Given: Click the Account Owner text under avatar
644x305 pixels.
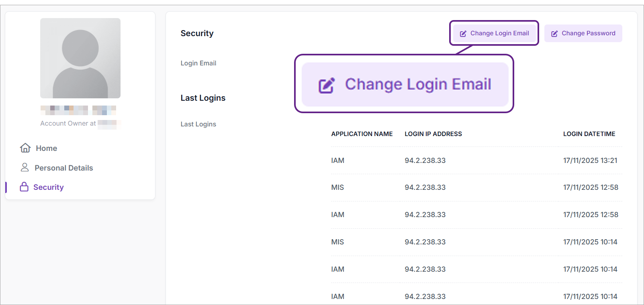Looking at the screenshot, I should [68, 124].
